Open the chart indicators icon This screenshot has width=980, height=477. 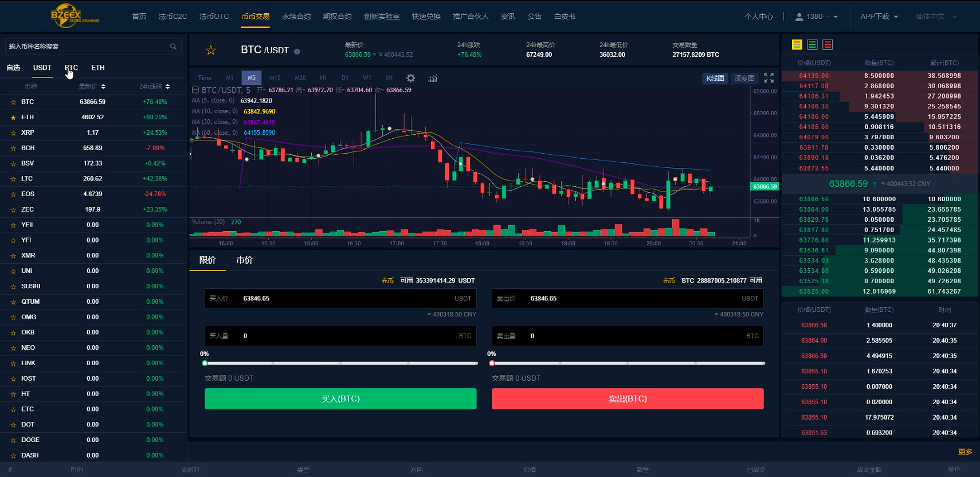tap(433, 78)
